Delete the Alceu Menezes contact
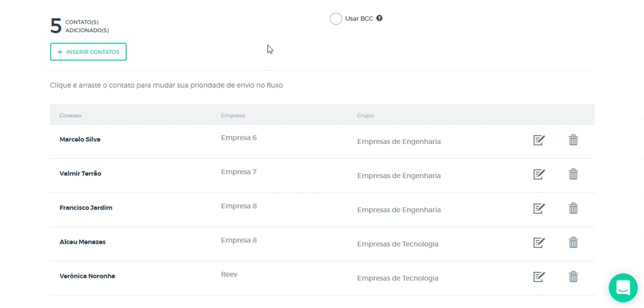 pos(573,242)
